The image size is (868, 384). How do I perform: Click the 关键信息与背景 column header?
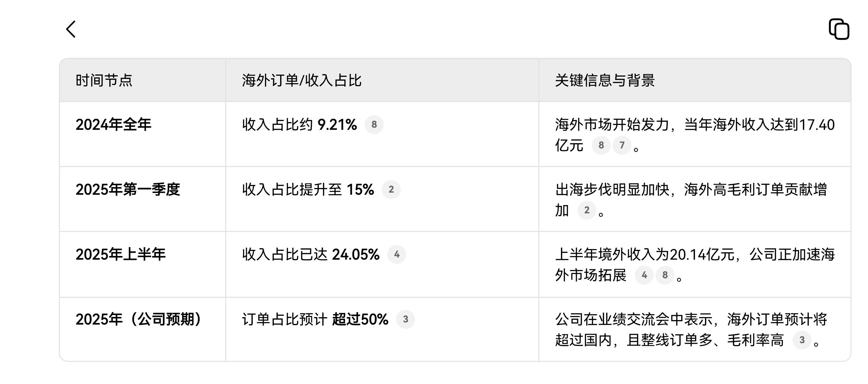[x=605, y=81]
